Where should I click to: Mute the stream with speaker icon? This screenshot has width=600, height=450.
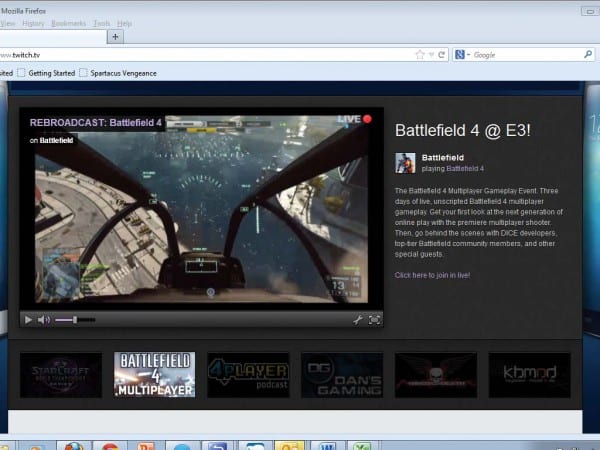44,320
